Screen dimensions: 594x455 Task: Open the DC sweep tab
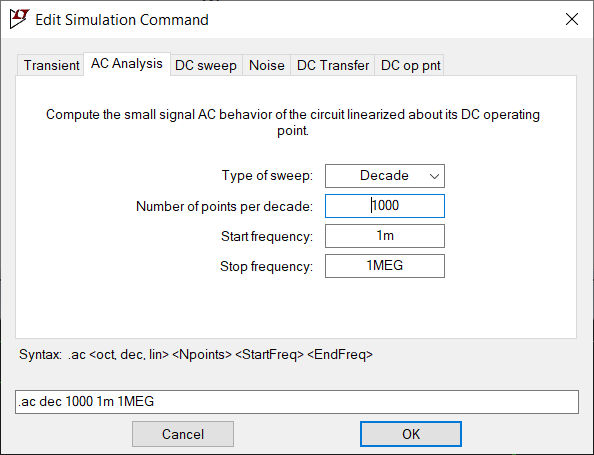point(206,65)
